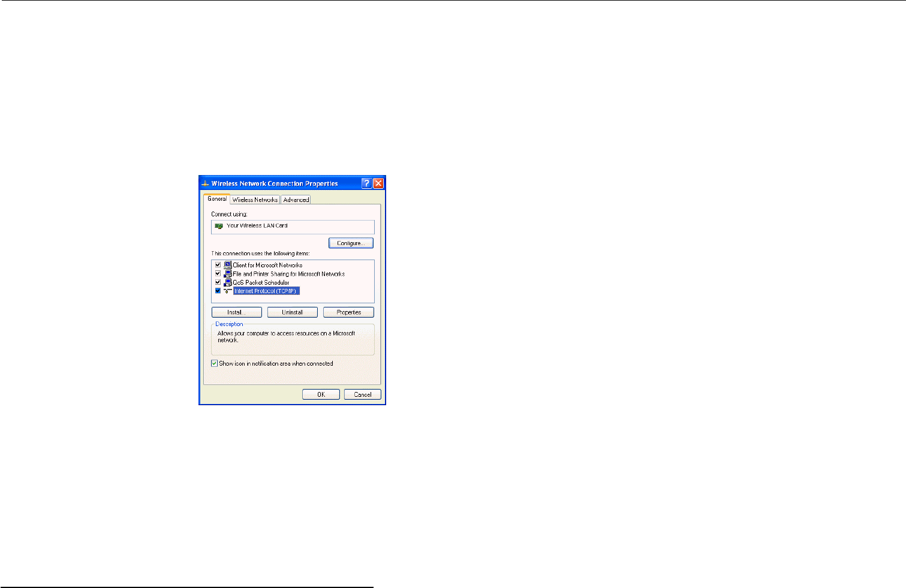Click the 'Allows your computer to access' description
The width and height of the screenshot is (906, 588).
pos(286,336)
